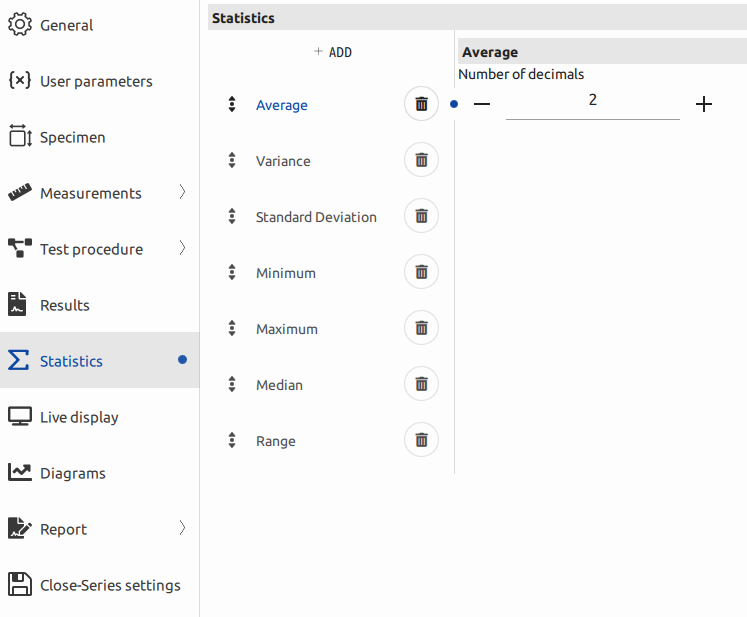Click the number of decimals input field

coord(592,102)
